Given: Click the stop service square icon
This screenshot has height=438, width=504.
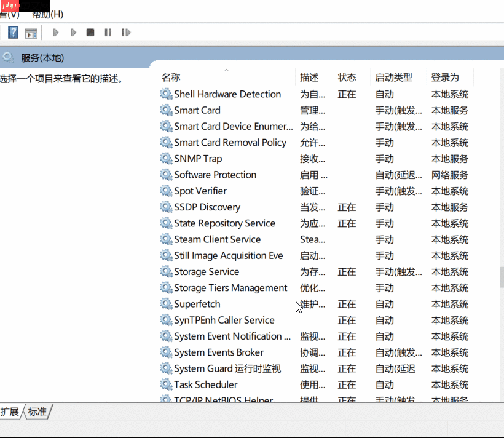Looking at the screenshot, I should pos(90,32).
